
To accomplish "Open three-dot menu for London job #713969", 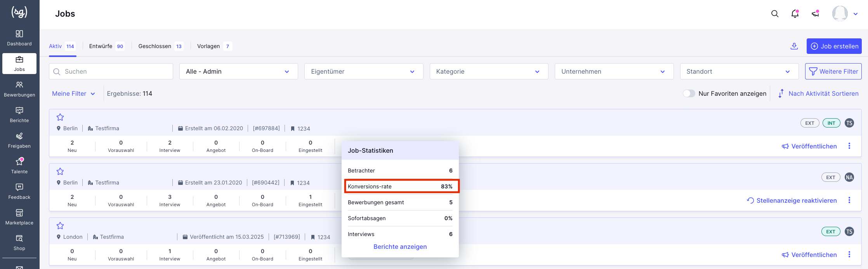I will pyautogui.click(x=849, y=254).
